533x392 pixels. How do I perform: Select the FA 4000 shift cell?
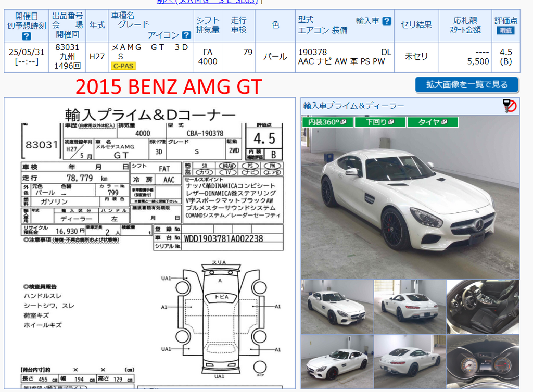(x=208, y=57)
